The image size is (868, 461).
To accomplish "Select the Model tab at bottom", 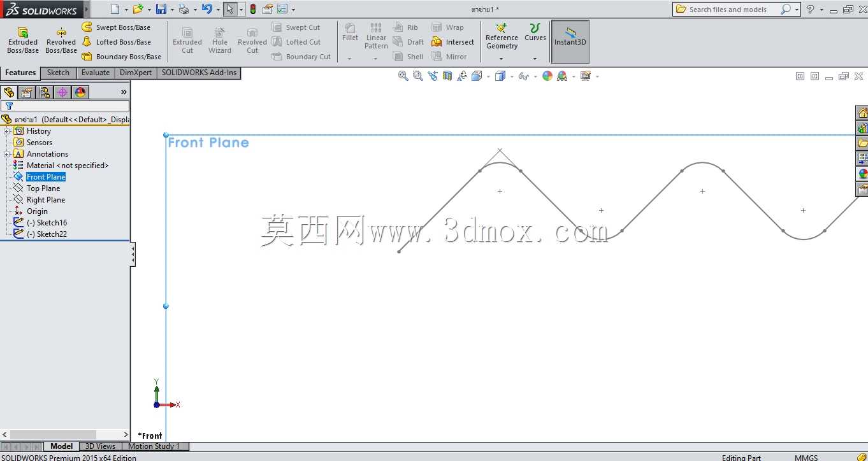I will click(x=61, y=446).
